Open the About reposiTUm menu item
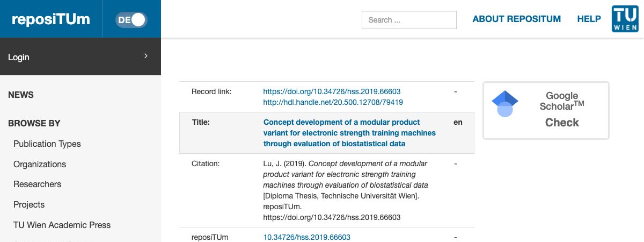This screenshot has height=242, width=644. (516, 19)
